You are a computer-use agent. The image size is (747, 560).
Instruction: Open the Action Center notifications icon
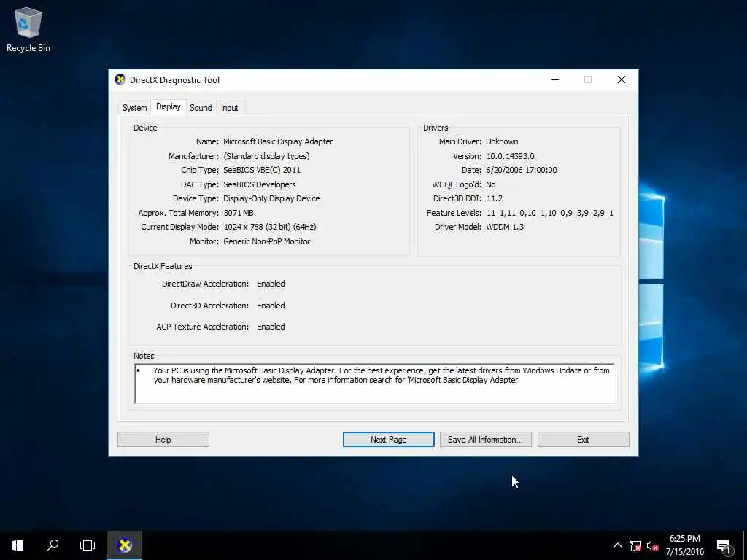pos(724,547)
